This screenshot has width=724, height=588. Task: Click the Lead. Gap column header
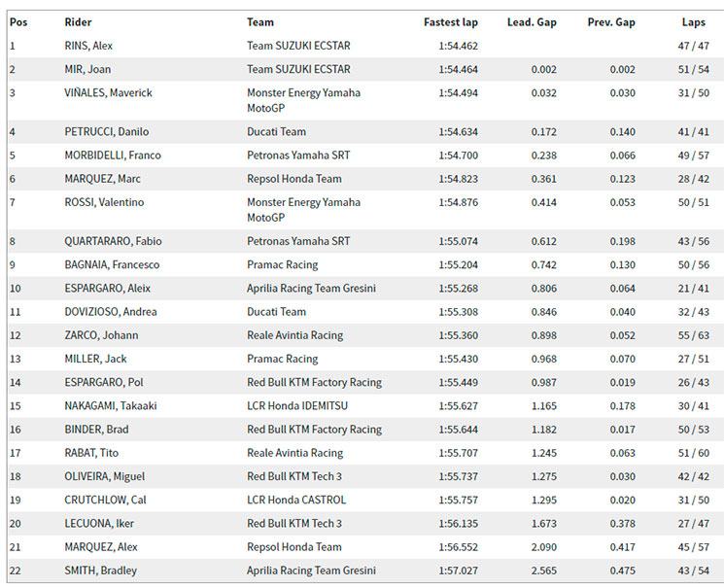click(532, 22)
